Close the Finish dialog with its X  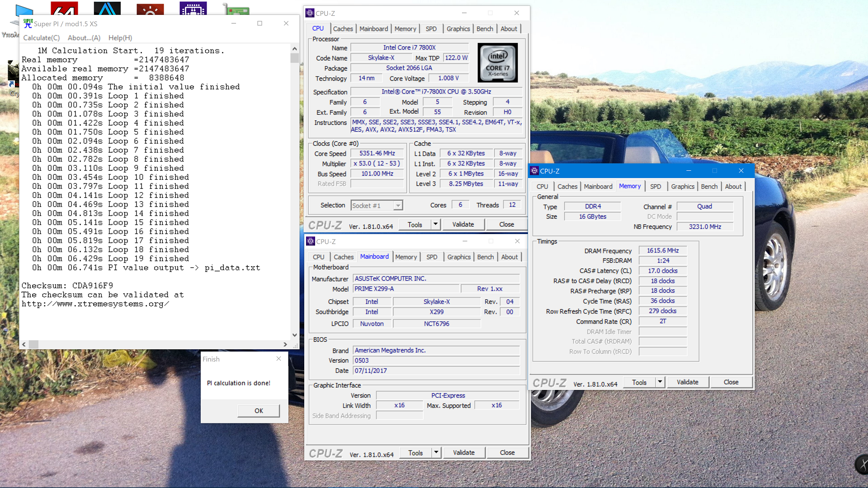[278, 359]
